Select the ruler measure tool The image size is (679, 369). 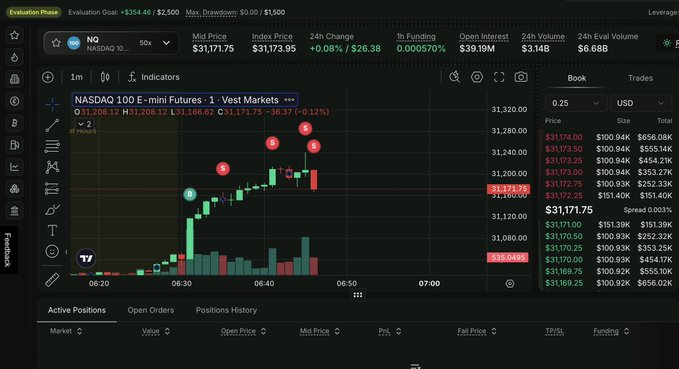pos(52,280)
